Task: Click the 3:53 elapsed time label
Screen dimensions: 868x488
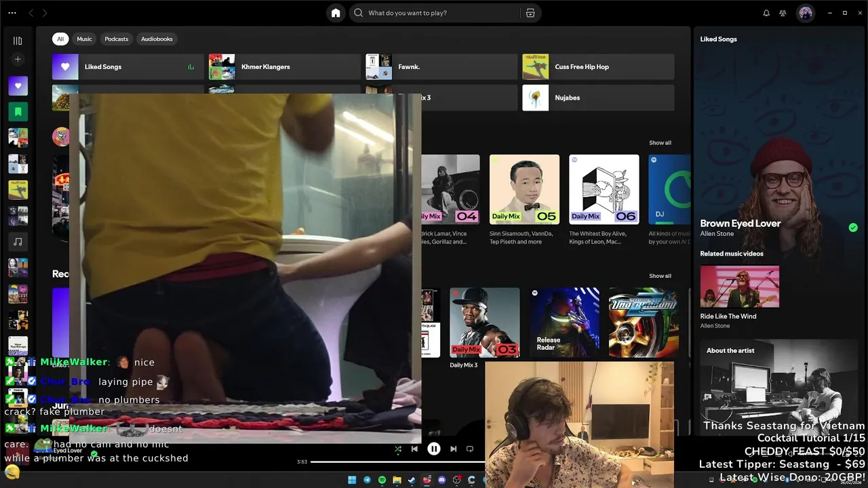Action: (302, 462)
